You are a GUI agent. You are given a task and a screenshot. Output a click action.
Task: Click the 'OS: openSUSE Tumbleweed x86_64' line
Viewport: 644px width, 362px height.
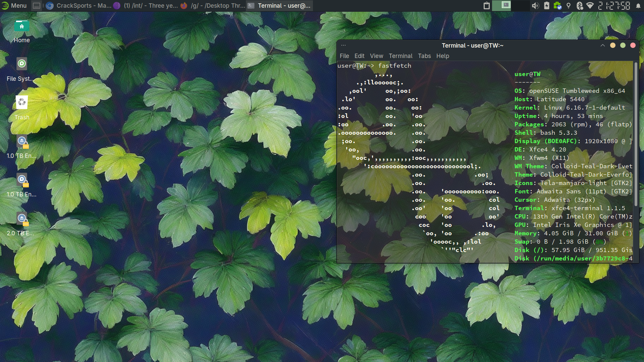(570, 91)
